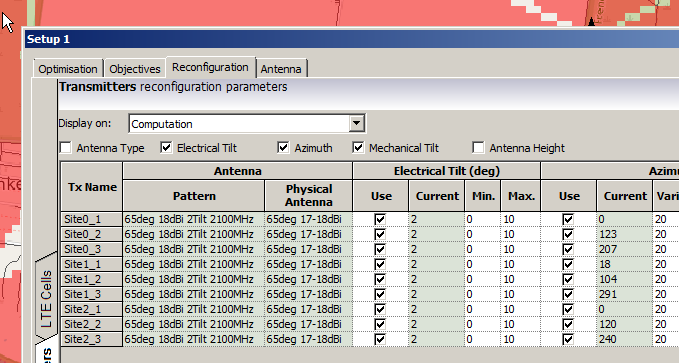The image size is (679, 363).
Task: Toggle Electrical Tilt Use for Site0_2
Action: (x=380, y=234)
